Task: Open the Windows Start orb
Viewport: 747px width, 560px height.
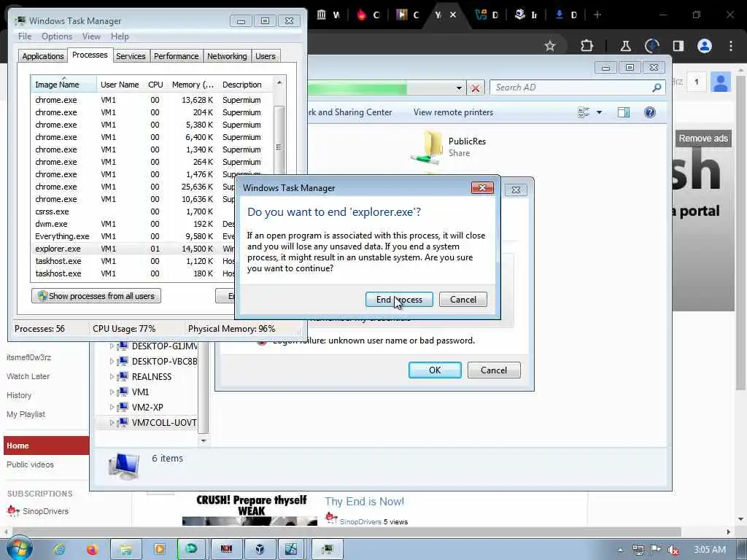Action: [20, 548]
